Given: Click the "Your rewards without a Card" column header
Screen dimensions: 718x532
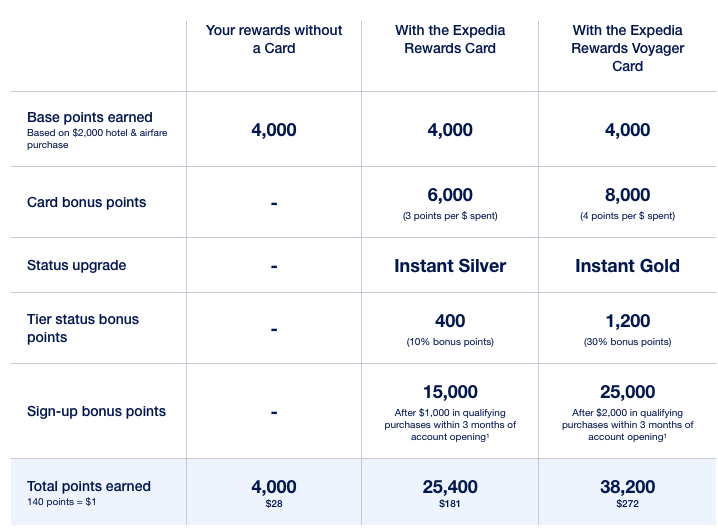Looking at the screenshot, I should (273, 39).
